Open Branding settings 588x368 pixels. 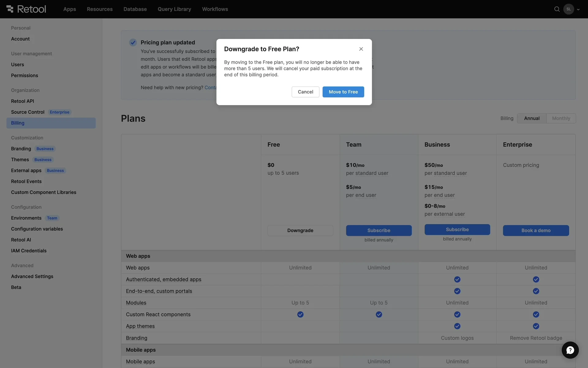[x=21, y=149]
